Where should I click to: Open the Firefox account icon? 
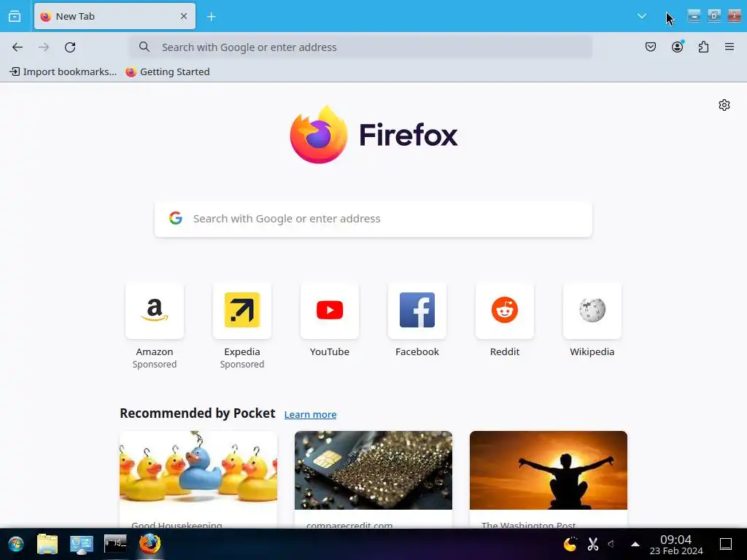[677, 47]
